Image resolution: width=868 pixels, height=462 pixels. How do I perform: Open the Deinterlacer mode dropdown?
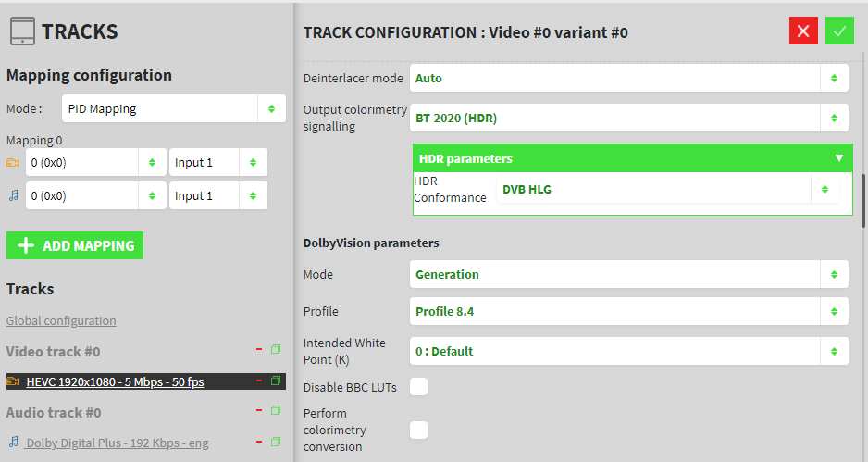point(629,78)
